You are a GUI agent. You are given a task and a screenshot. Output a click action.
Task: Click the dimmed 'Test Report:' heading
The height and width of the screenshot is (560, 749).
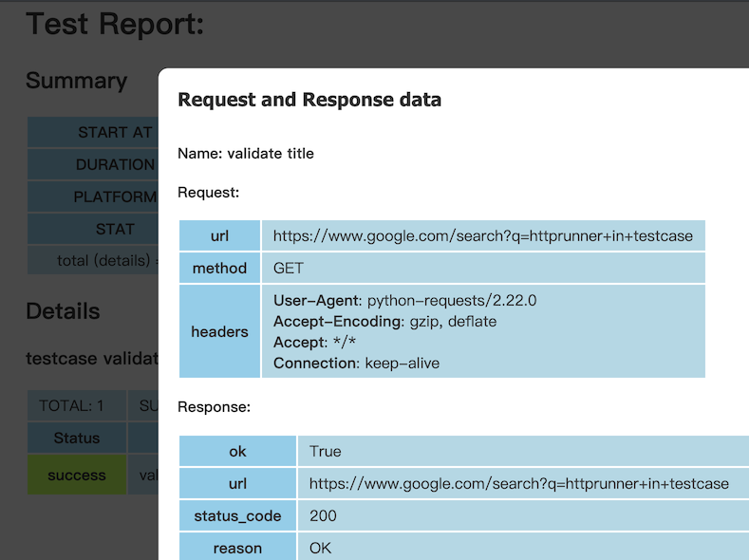[x=115, y=24]
